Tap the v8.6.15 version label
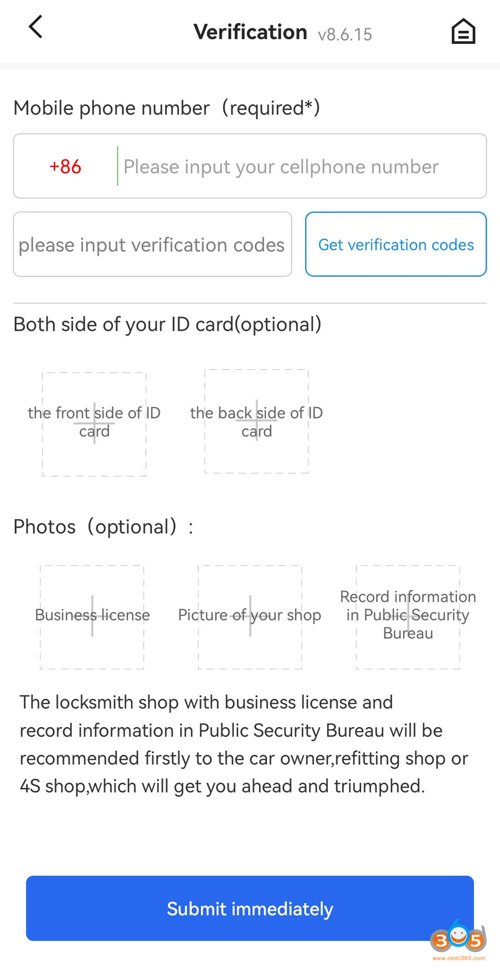The width and height of the screenshot is (500, 980). point(345,34)
